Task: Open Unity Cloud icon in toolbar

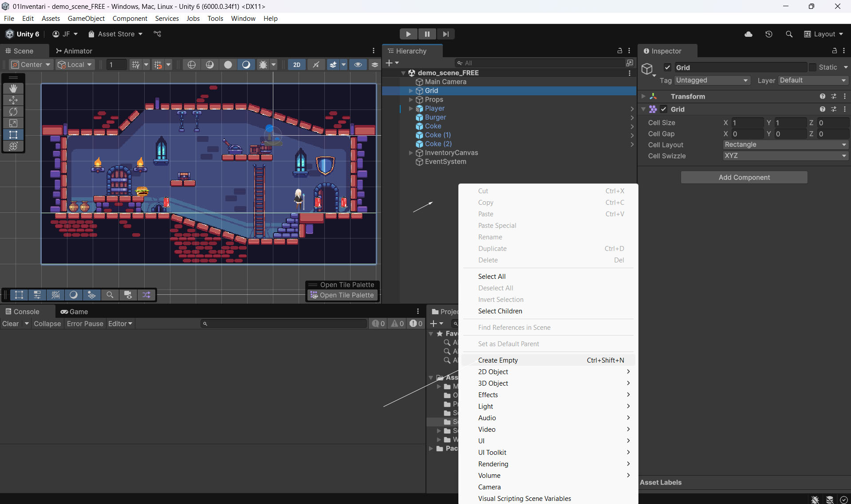Action: [x=749, y=34]
